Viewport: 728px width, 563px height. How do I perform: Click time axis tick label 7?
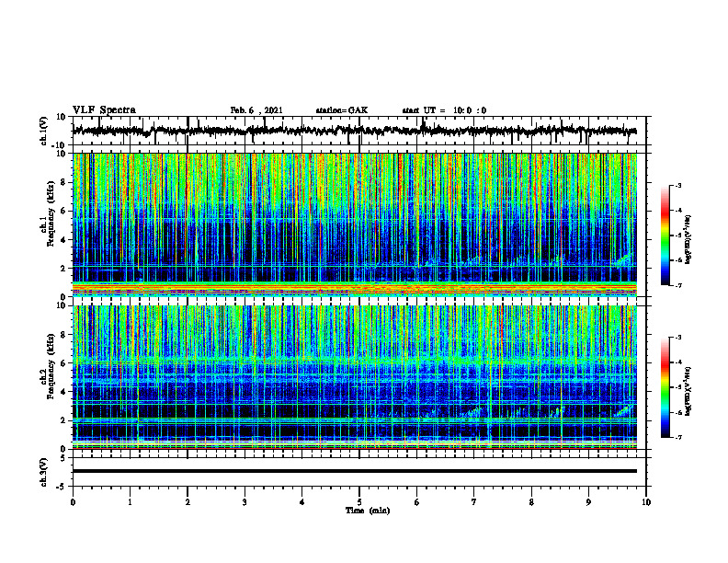[x=474, y=502]
